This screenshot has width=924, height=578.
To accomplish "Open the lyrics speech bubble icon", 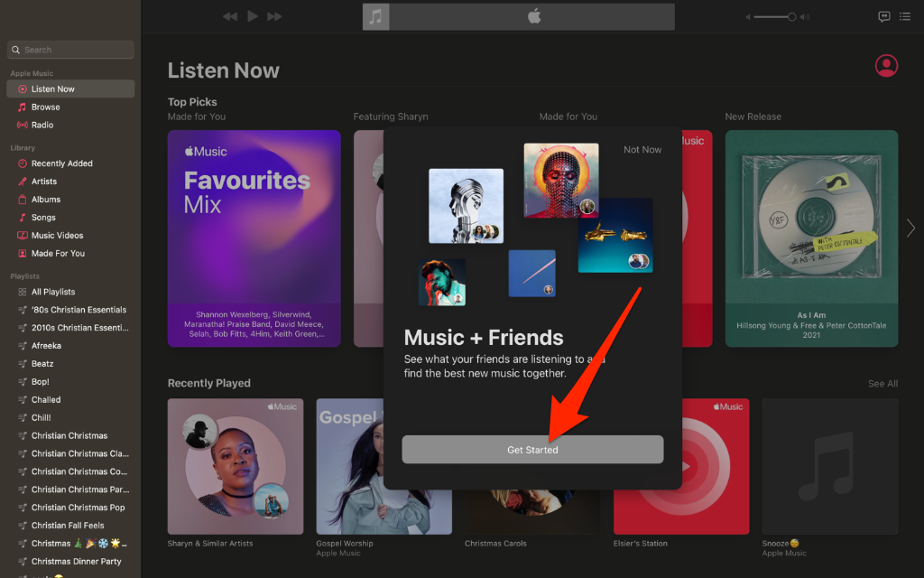I will (884, 16).
